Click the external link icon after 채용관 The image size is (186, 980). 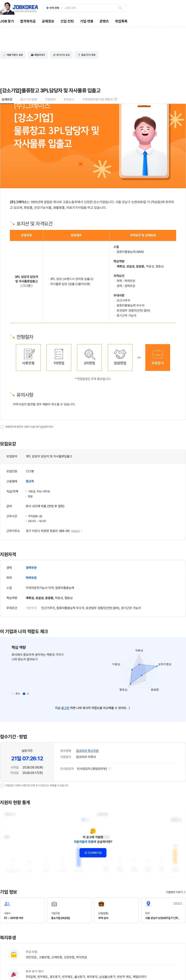(116, 99)
